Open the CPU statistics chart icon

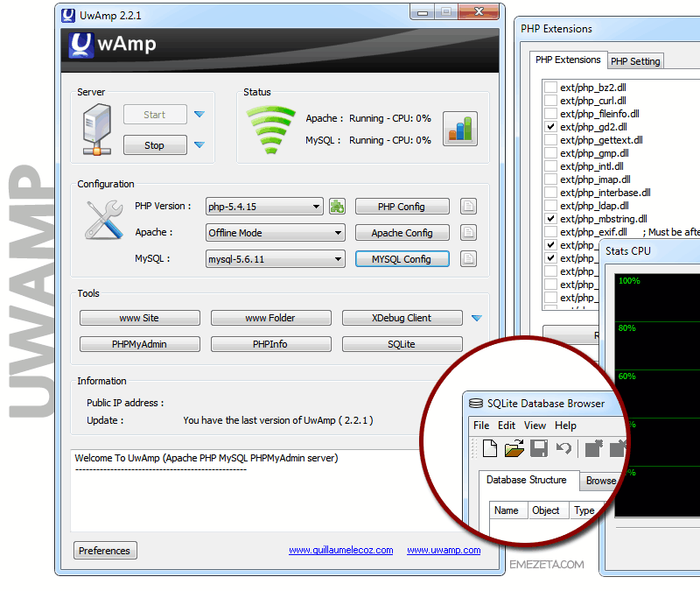460,129
